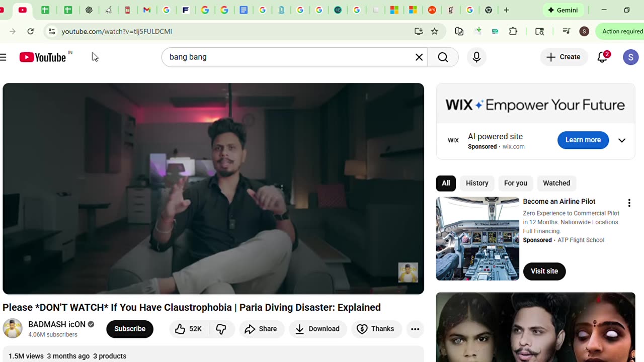The height and width of the screenshot is (362, 644).
Task: Switch to the Google Docs tab
Action: (x=244, y=10)
